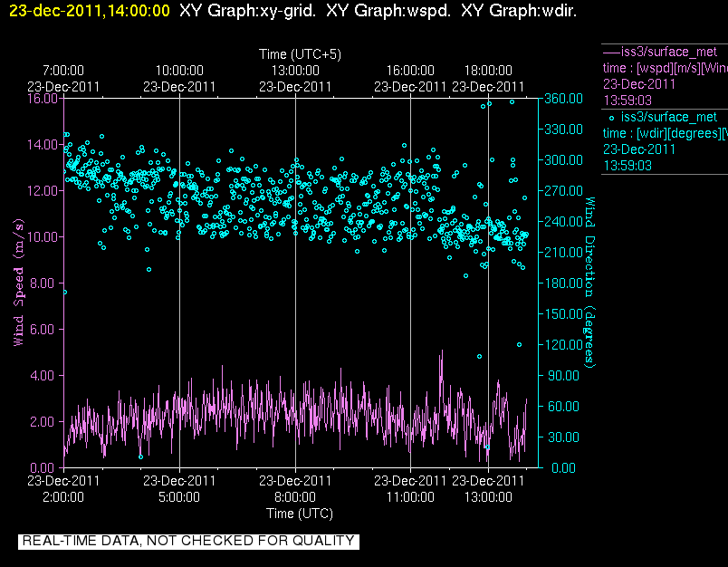Click the cyan legend time 13:59:03
Image resolution: width=728 pixels, height=567 pixels.
(x=627, y=166)
